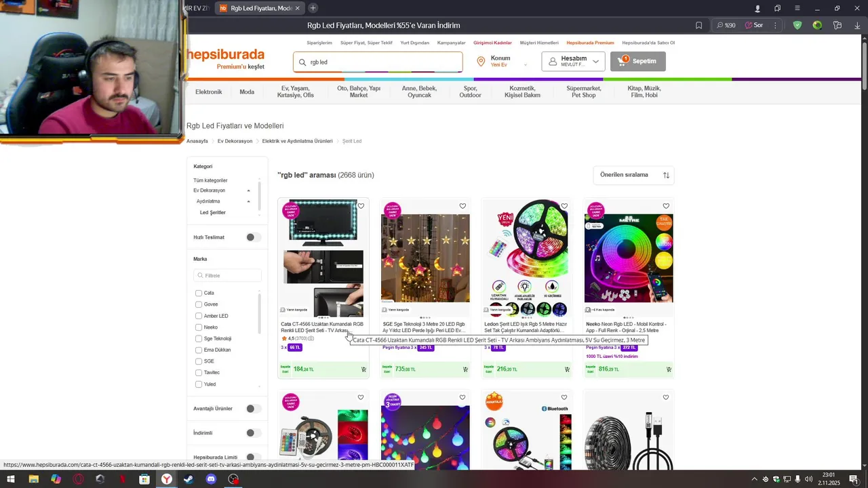Check the Tawitec brand checkbox
Image resolution: width=868 pixels, height=488 pixels.
coord(199,373)
